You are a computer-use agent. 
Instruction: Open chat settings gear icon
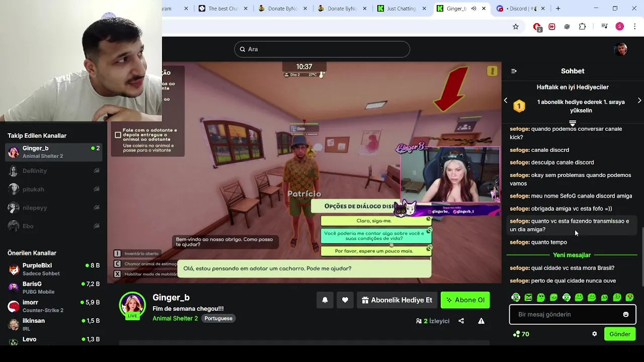594,334
